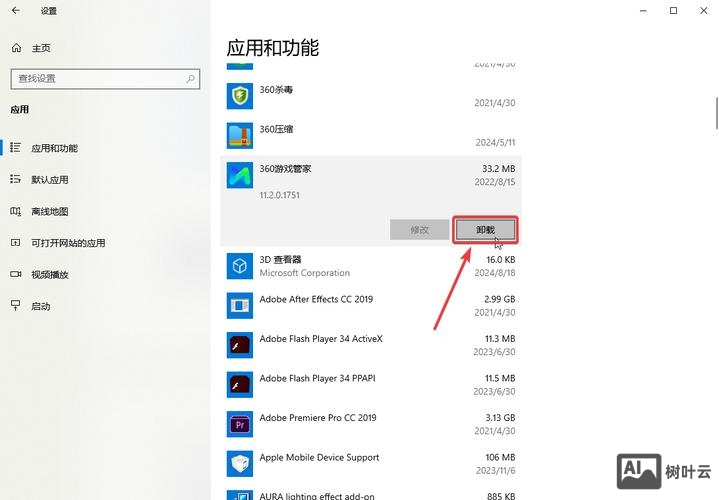Select the 可打开网站的应用 icon
This screenshot has width=719, height=500.
(x=15, y=243)
